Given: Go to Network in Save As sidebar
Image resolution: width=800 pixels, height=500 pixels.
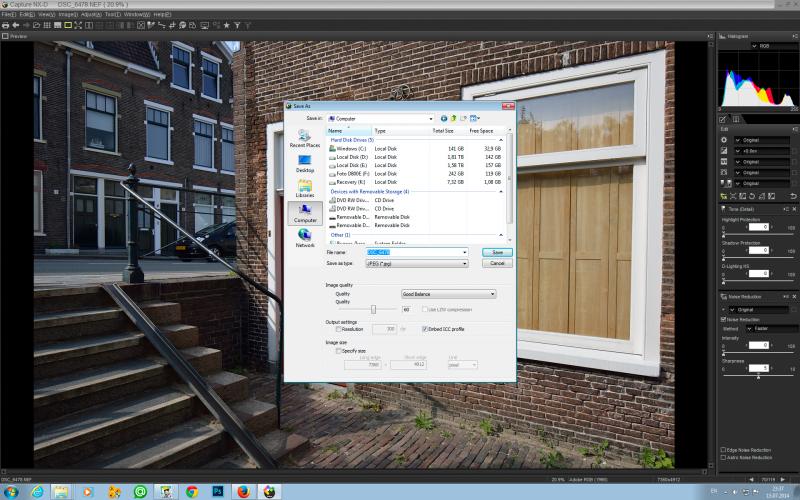Looking at the screenshot, I should (x=305, y=238).
